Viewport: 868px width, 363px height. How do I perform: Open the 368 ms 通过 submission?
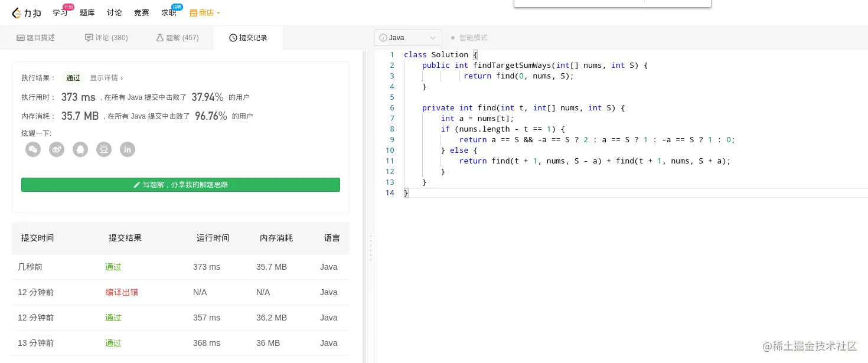coord(113,343)
